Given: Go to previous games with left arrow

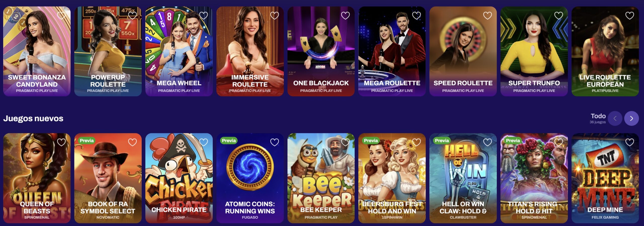Looking at the screenshot, I should (x=615, y=118).
